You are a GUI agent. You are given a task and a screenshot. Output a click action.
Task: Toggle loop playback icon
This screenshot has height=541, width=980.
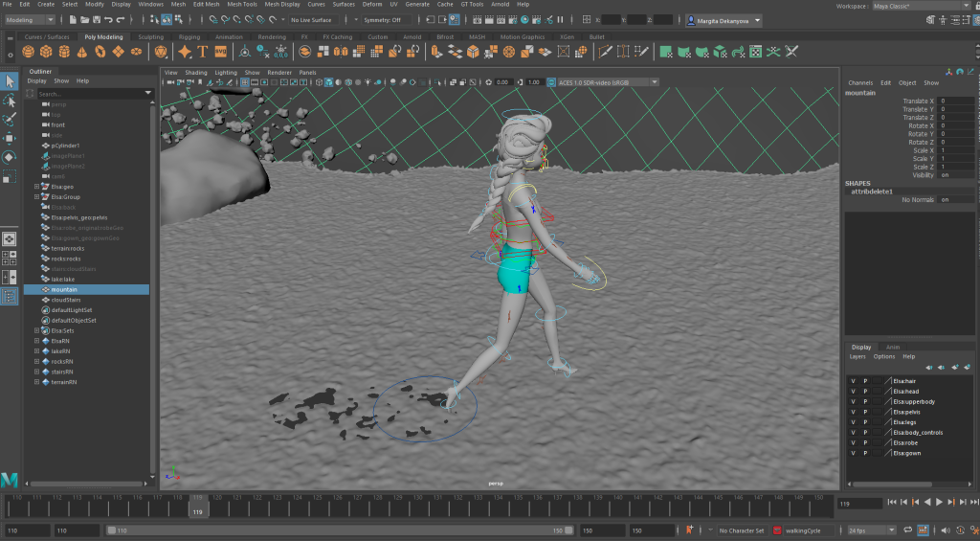pyautogui.click(x=907, y=530)
